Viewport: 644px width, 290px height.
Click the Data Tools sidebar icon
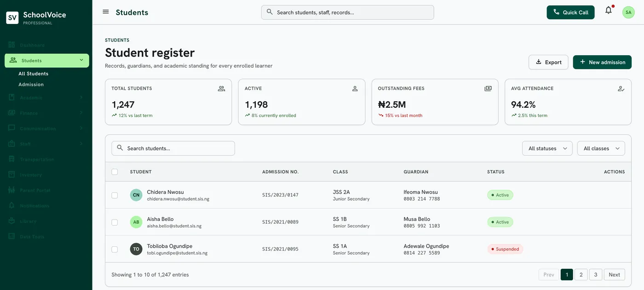click(x=12, y=237)
